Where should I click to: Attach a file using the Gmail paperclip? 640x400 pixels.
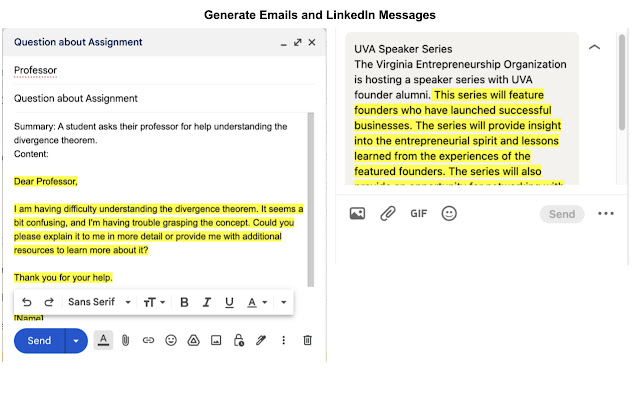[126, 340]
